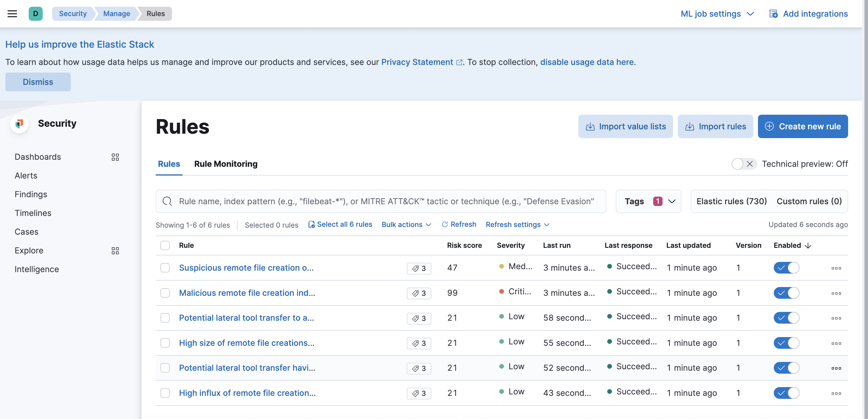Dismiss the usage data banner
The image size is (868, 419).
tap(38, 82)
